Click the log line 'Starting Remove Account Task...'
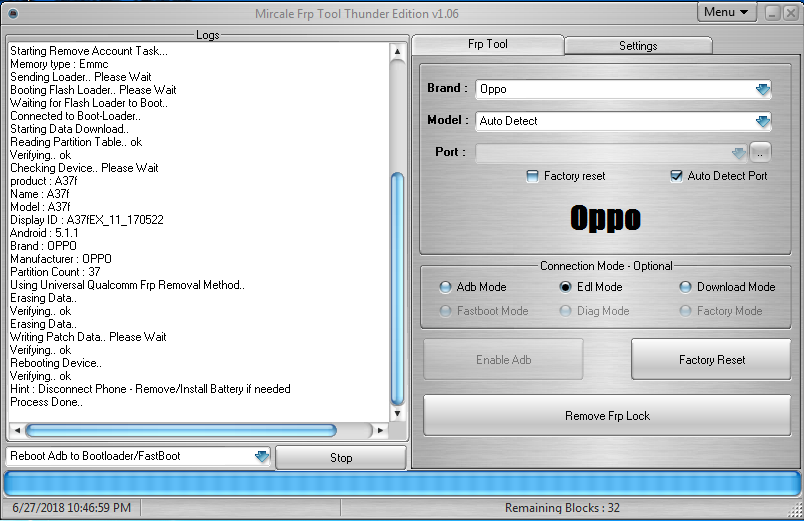The width and height of the screenshot is (804, 521). click(89, 51)
